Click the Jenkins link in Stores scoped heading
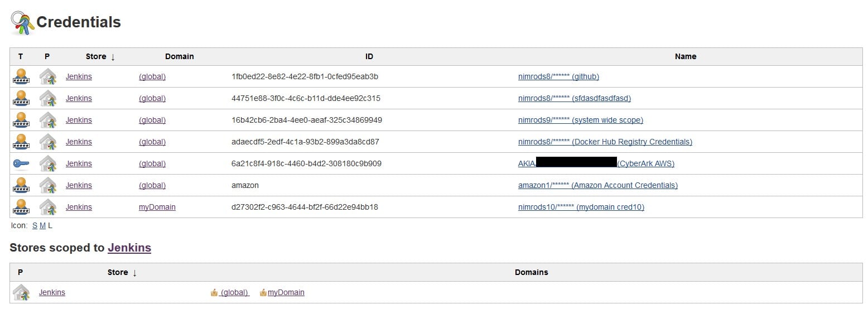This screenshot has height=309, width=868. 129,248
